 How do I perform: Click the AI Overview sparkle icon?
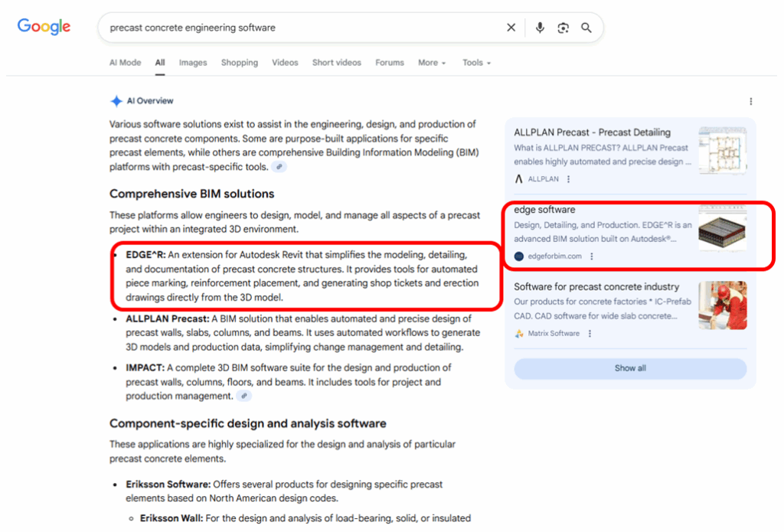116,101
